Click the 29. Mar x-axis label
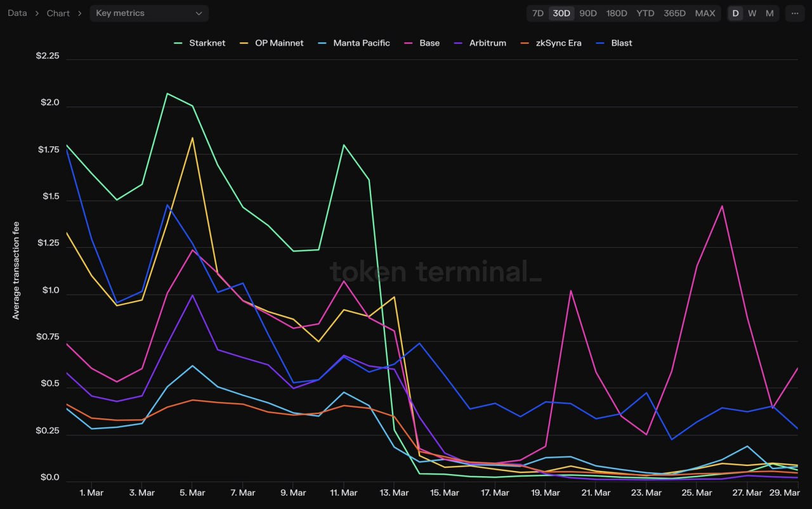812x509 pixels. tap(783, 493)
